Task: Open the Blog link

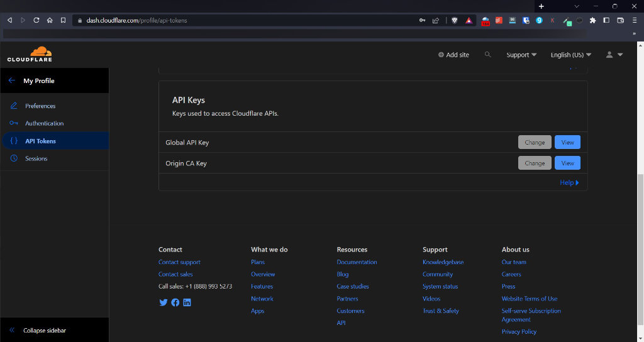Action: [343, 274]
